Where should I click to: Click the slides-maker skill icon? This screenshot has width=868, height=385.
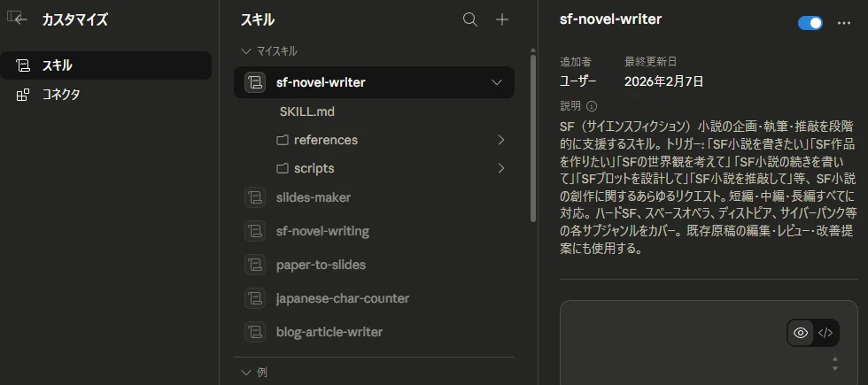pyautogui.click(x=255, y=197)
